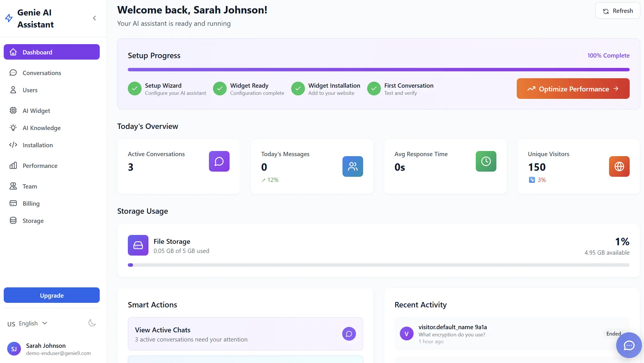This screenshot has width=644, height=363.
Task: Click the Team people icon
Action: point(13,186)
